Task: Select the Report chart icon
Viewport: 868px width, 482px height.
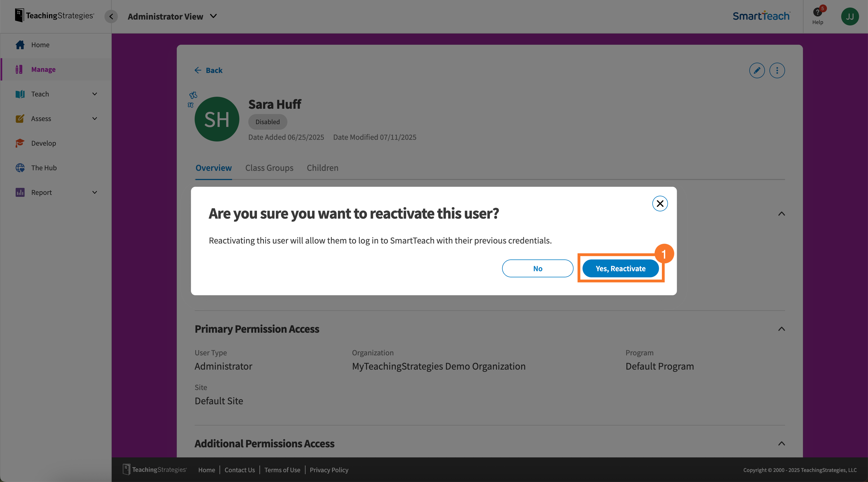Action: click(20, 192)
